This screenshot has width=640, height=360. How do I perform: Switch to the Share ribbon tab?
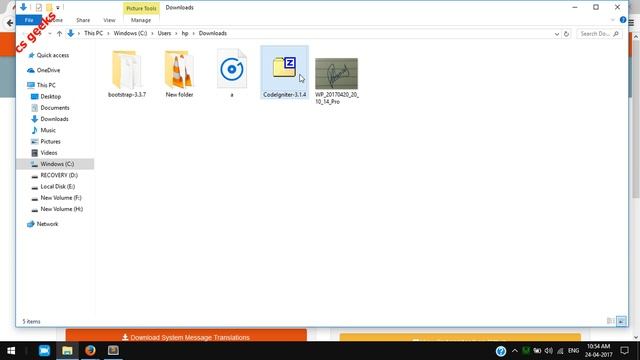coord(83,20)
